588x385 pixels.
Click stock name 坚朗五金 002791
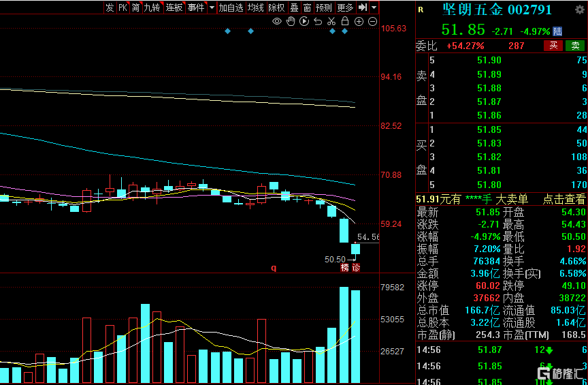(x=497, y=10)
